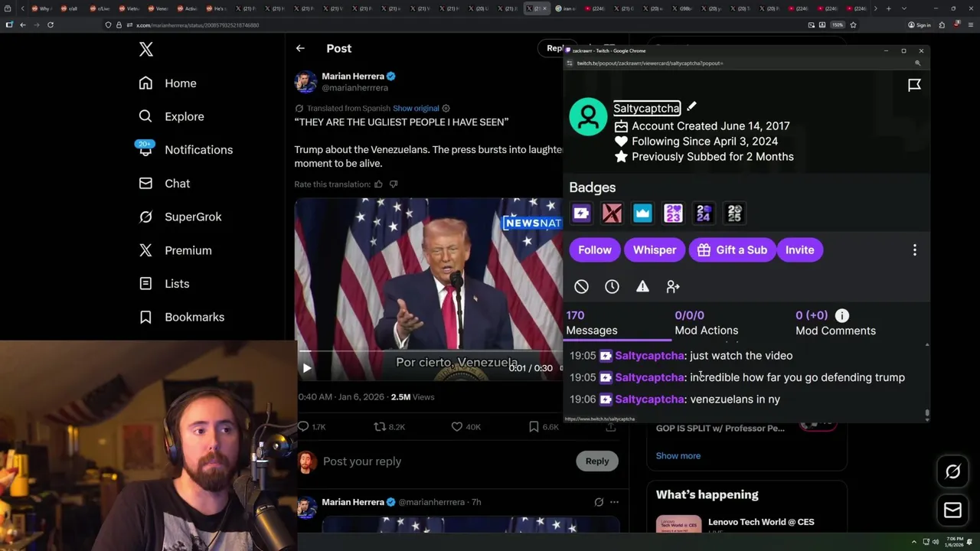This screenshot has width=980, height=551.
Task: Edit nickname with the pencil icon
Action: (691, 107)
